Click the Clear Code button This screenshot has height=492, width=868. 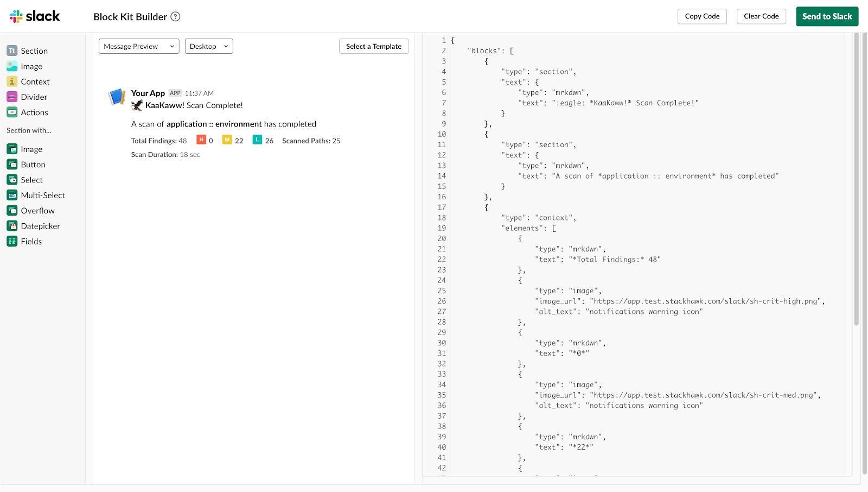(761, 16)
